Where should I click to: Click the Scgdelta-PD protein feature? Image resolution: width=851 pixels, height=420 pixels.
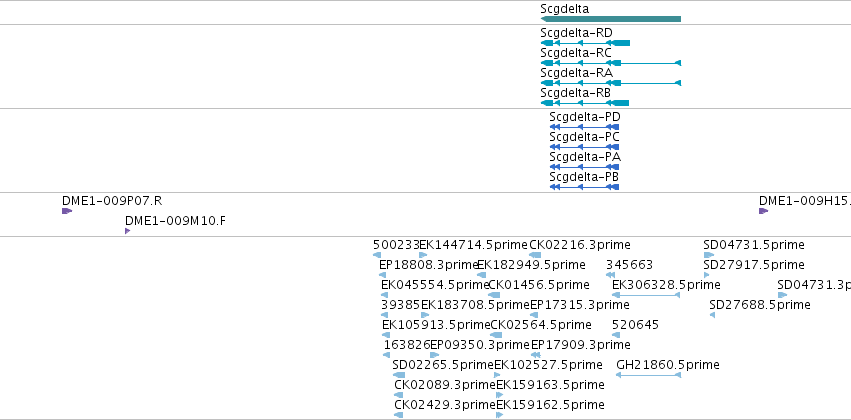[x=584, y=127]
